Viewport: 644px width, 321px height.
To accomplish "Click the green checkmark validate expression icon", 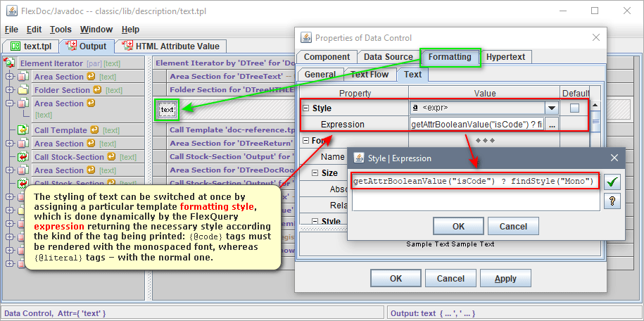I will point(612,182).
